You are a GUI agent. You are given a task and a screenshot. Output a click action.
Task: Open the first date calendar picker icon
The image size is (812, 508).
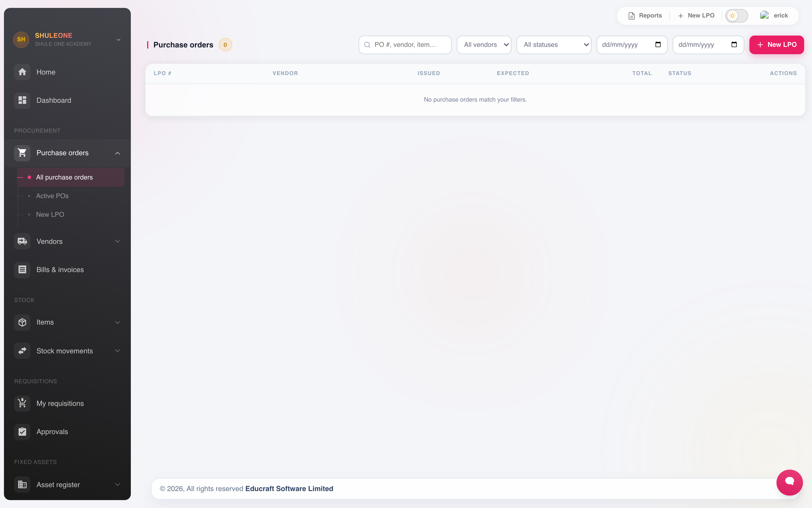coord(658,44)
